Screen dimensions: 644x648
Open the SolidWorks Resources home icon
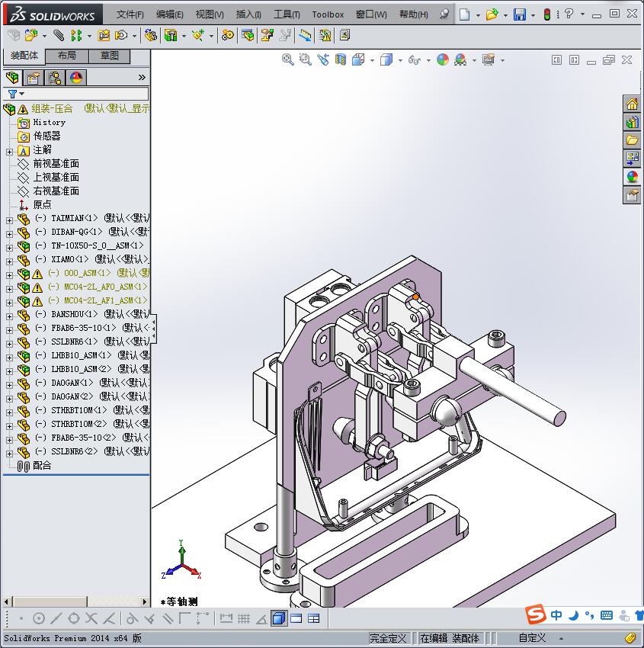click(632, 104)
